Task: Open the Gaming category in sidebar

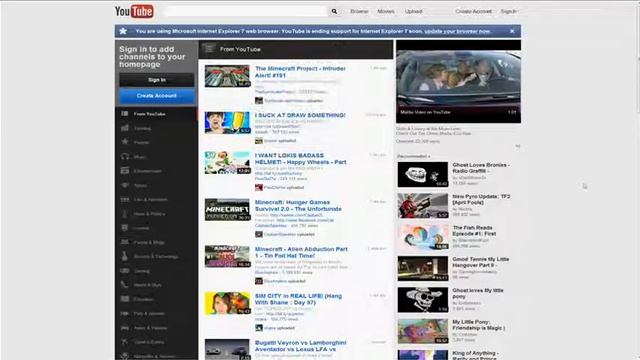Action: (156, 271)
